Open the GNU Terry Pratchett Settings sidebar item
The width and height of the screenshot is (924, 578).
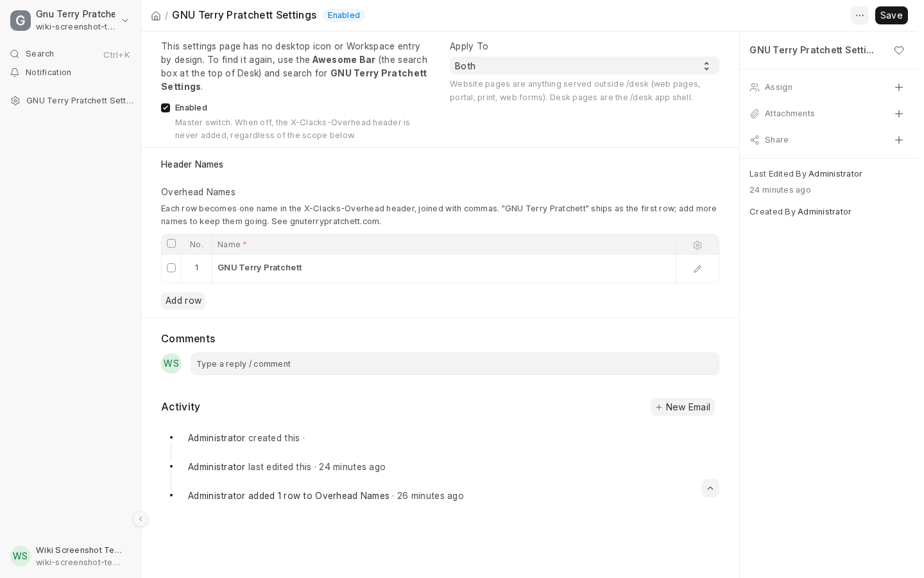click(71, 101)
